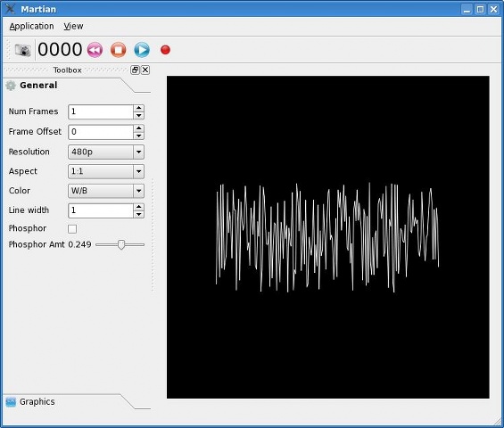Image resolution: width=504 pixels, height=428 pixels.
Task: Open the Graphics toolbox section
Action: pyautogui.click(x=37, y=401)
